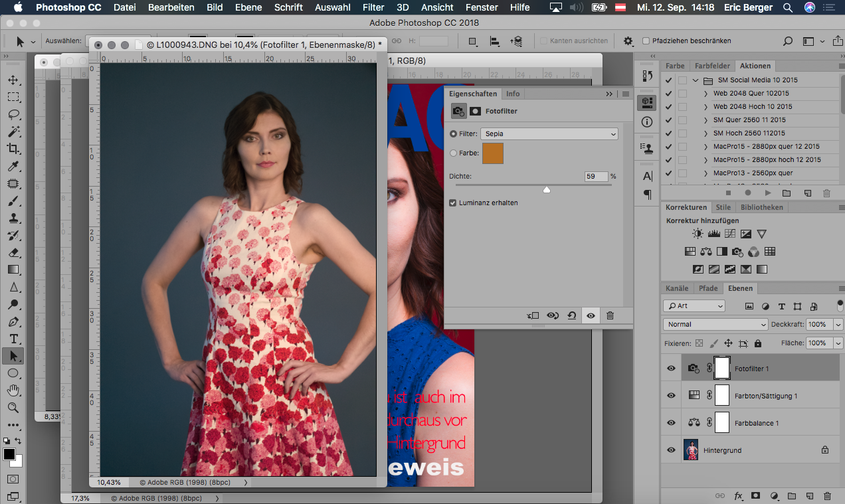Select the Gradient tool
This screenshot has height=504, width=845.
[x=13, y=270]
